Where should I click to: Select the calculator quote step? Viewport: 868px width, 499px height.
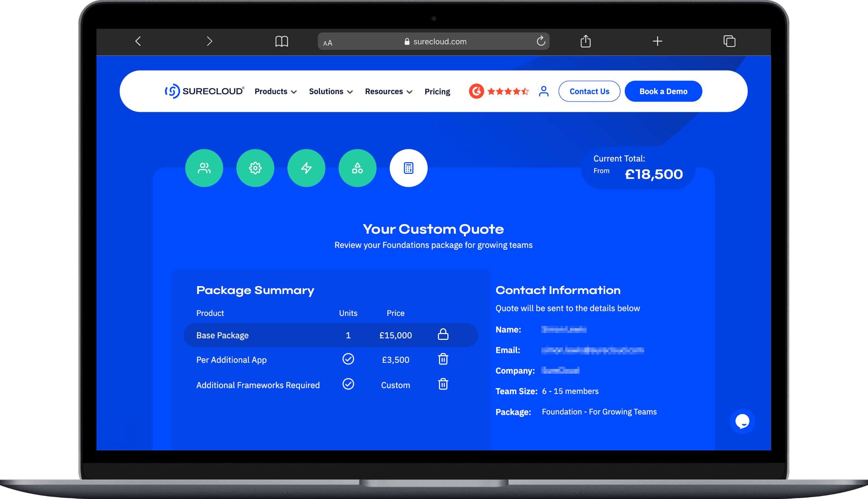pos(408,168)
